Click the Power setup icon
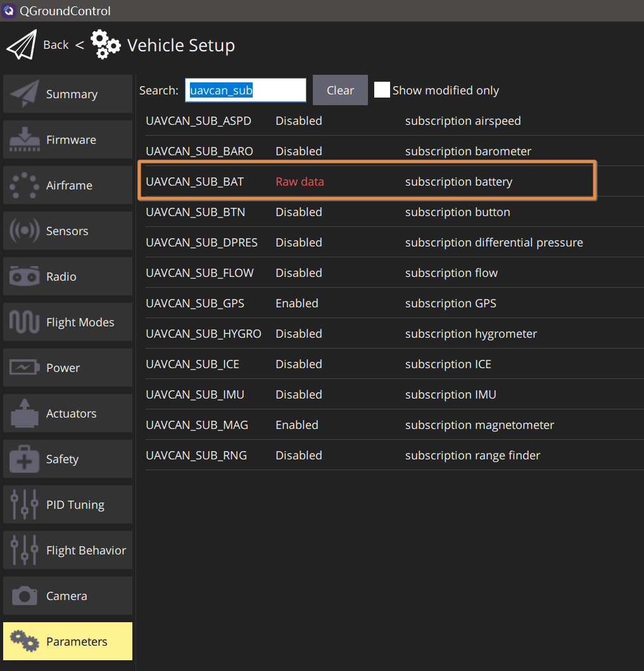 [23, 367]
